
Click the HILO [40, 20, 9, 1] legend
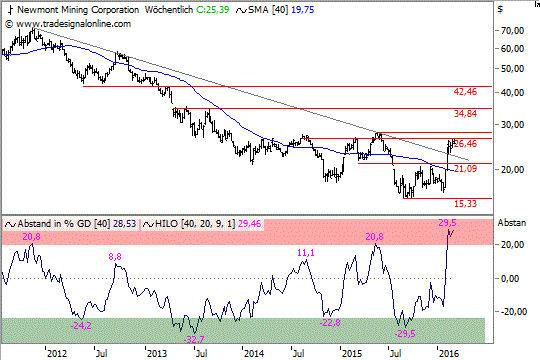(195, 224)
